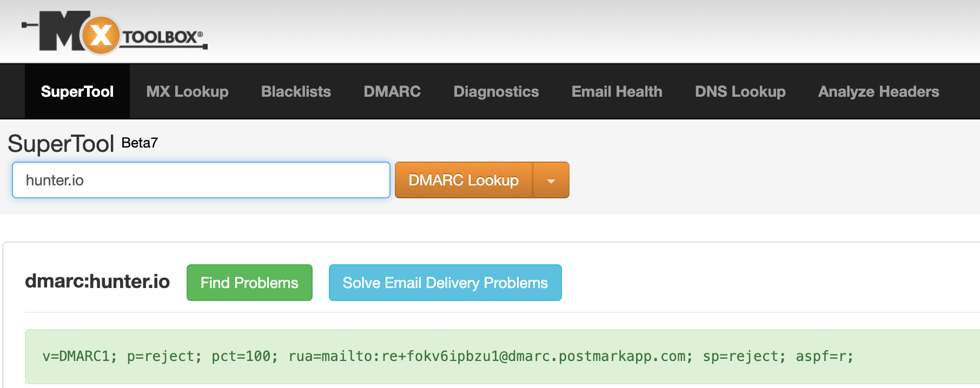Select the DMARC record text v=DMARC1
The width and height of the screenshot is (980, 388).
pos(448,356)
